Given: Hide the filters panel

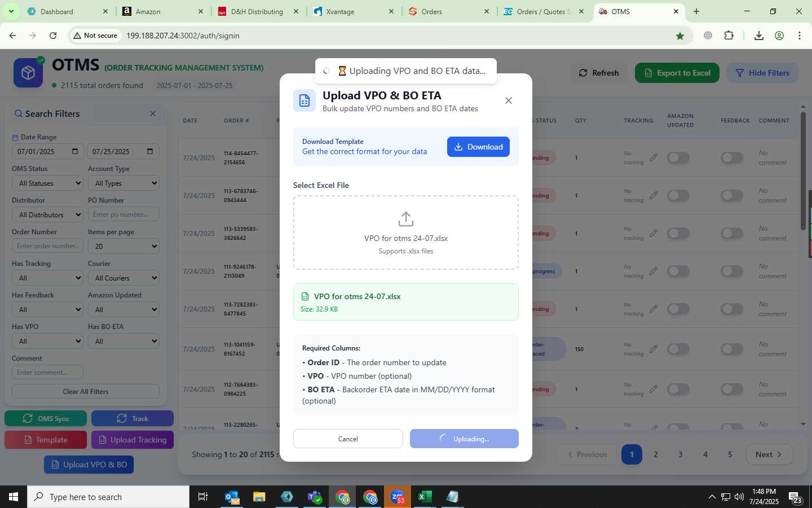Looking at the screenshot, I should pyautogui.click(x=762, y=73).
